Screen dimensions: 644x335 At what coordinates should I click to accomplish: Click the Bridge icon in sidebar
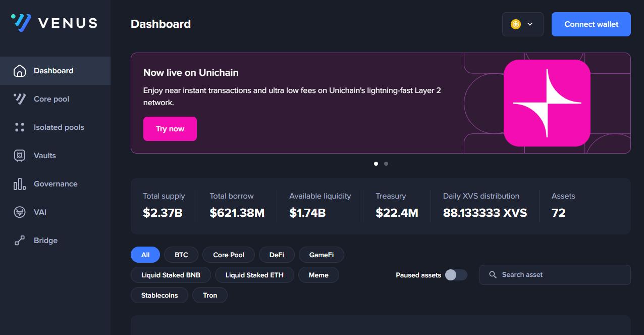point(20,241)
